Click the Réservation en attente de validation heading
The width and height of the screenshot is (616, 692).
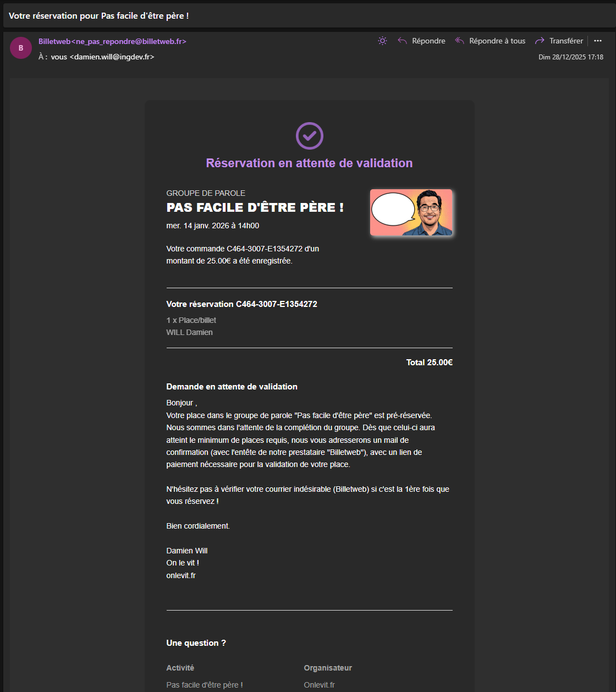point(309,163)
